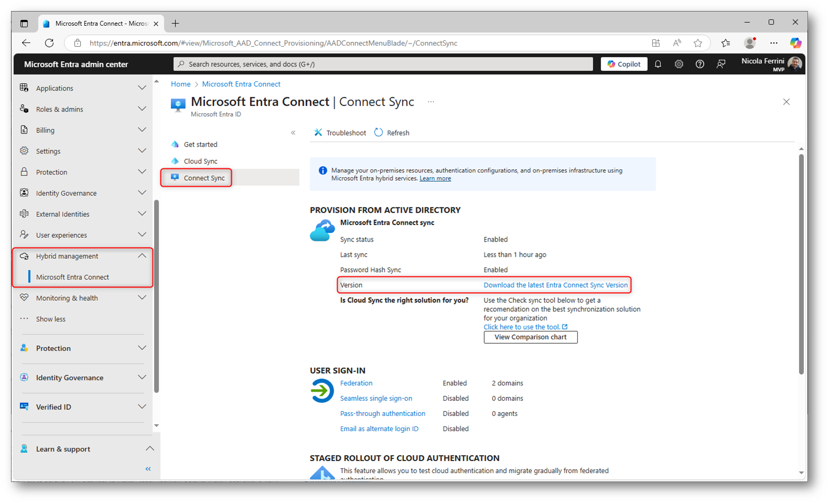Collapse the left navigation with double chevron
Screen dimensions: 830x504
click(x=148, y=469)
